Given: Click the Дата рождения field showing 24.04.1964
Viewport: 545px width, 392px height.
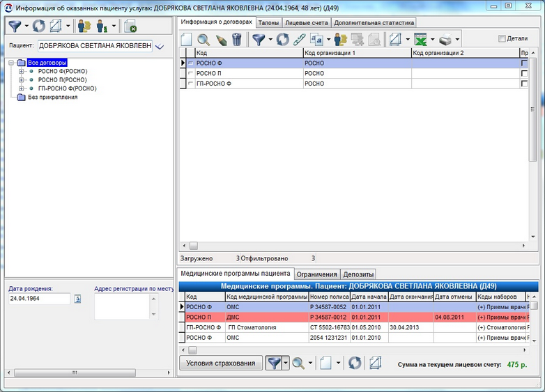Looking at the screenshot, I should click(39, 299).
